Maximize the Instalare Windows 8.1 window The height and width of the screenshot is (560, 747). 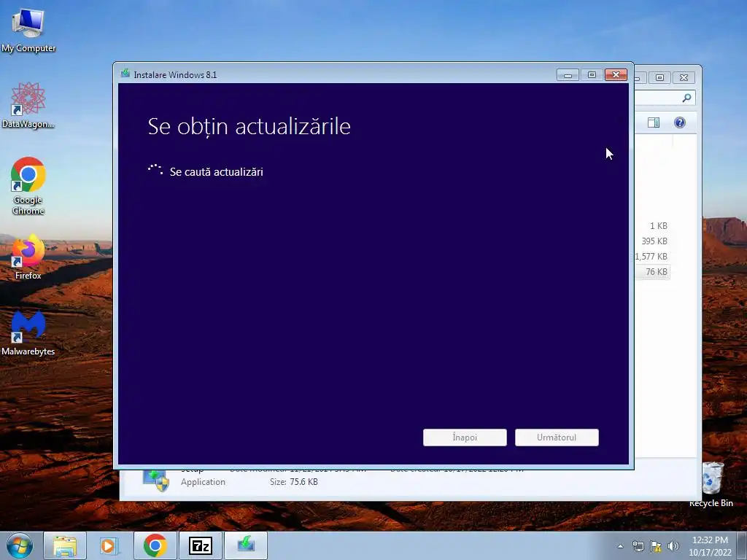[x=592, y=75]
